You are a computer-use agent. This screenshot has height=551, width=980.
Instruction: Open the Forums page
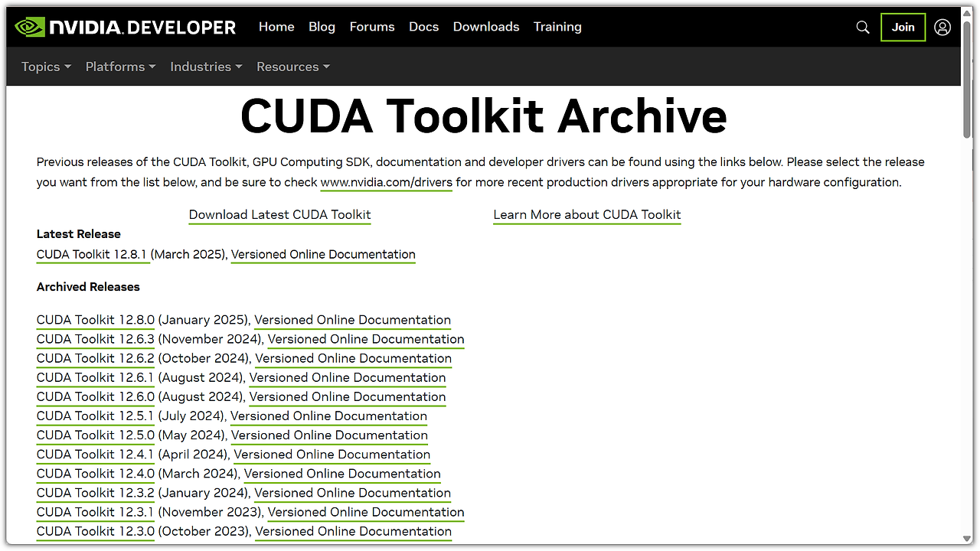pyautogui.click(x=372, y=27)
